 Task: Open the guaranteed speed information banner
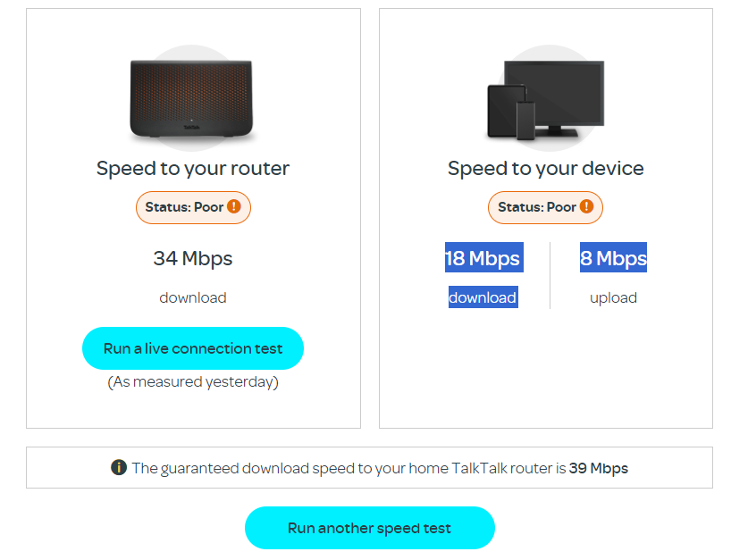tap(370, 467)
